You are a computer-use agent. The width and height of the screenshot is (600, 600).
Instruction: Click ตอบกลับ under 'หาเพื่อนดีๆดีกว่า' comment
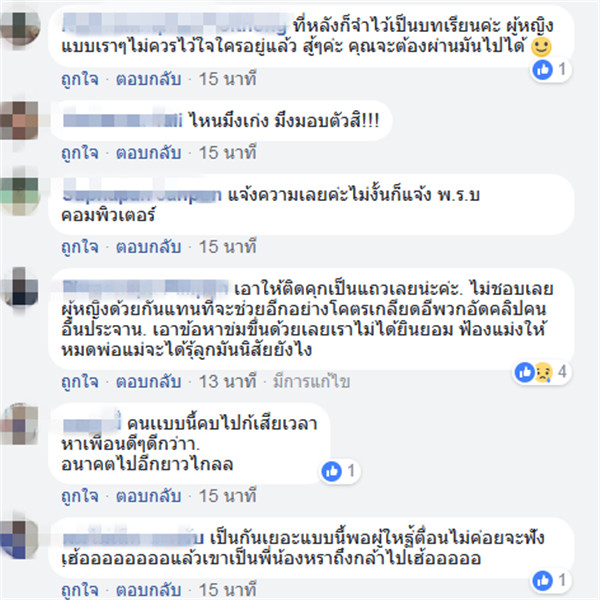[x=148, y=496]
